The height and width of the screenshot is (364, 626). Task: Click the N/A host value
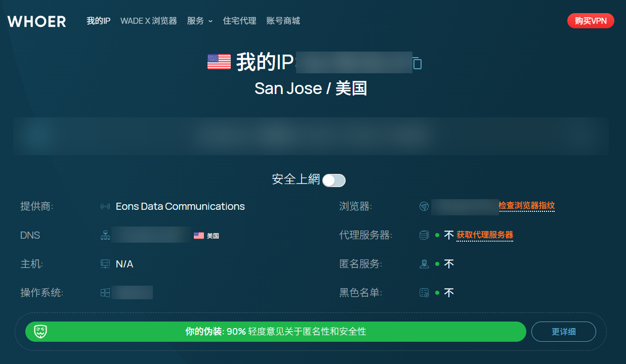(124, 264)
